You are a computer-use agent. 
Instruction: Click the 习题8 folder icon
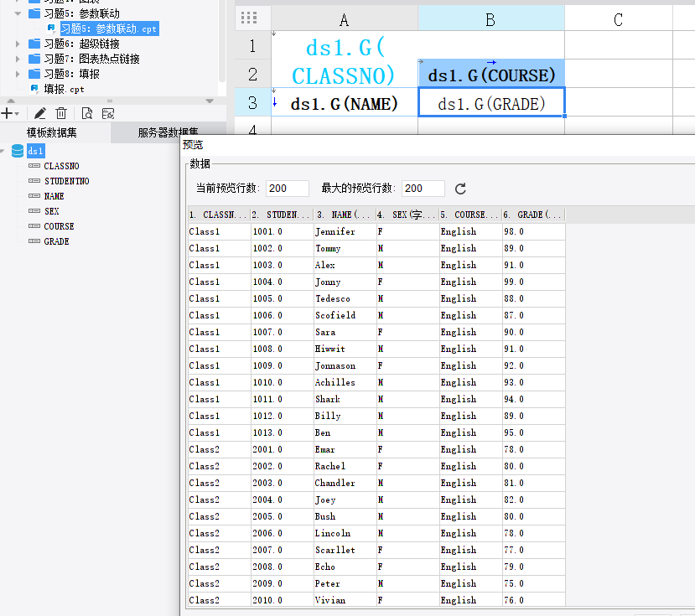(34, 74)
